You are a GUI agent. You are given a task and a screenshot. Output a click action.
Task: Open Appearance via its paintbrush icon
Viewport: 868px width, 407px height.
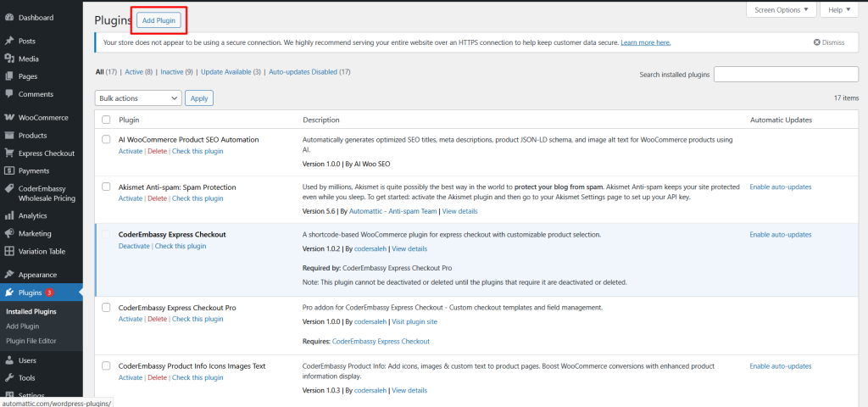(9, 275)
